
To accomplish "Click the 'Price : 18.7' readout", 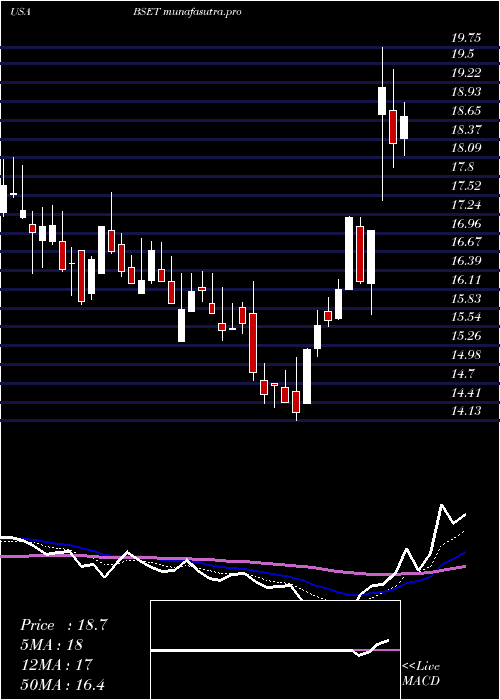I will pos(63,625).
